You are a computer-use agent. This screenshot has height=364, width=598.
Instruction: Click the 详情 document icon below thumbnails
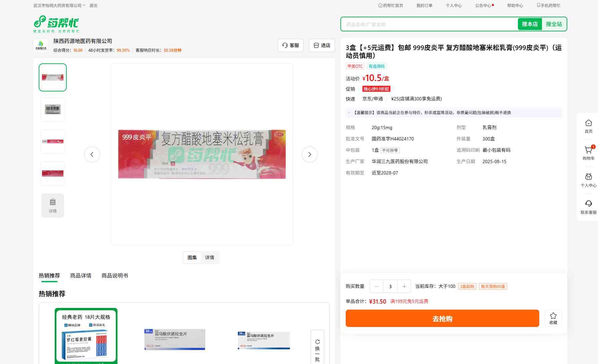pos(53,206)
